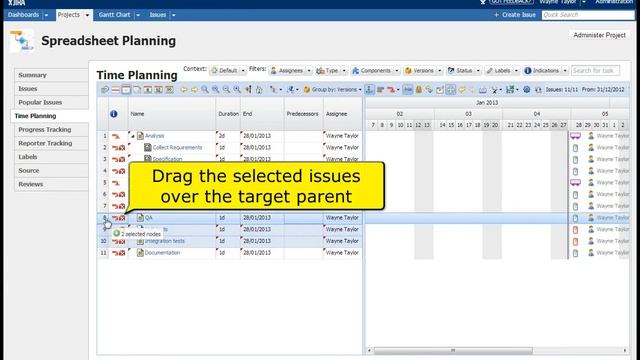Click the person icon in Documentation Gantt row
This screenshot has height=360, width=640.
(591, 253)
